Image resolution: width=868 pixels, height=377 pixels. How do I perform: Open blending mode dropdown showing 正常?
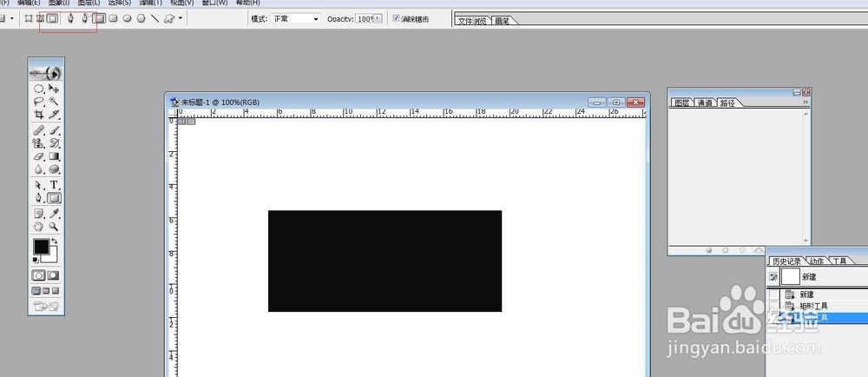point(294,19)
